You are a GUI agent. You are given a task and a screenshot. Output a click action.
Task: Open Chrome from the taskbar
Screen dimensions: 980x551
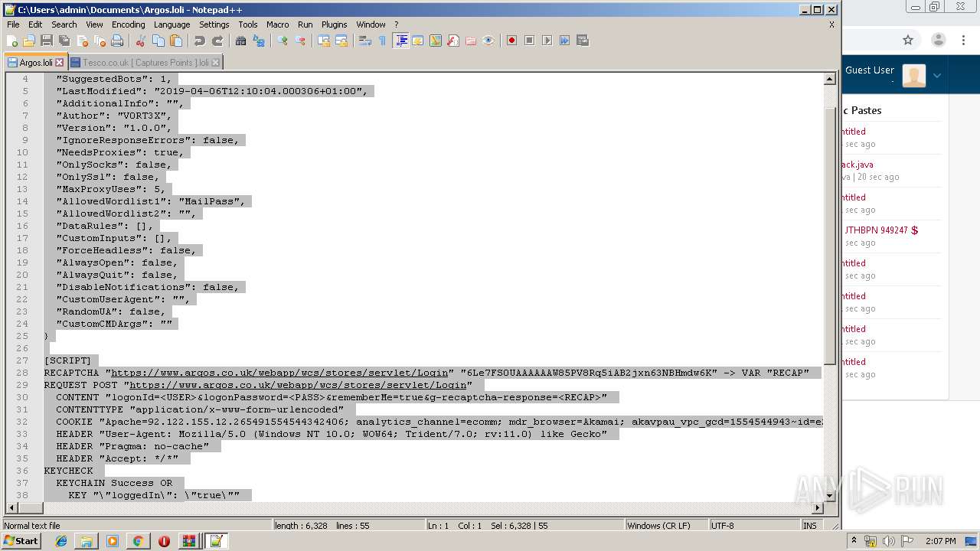click(138, 541)
